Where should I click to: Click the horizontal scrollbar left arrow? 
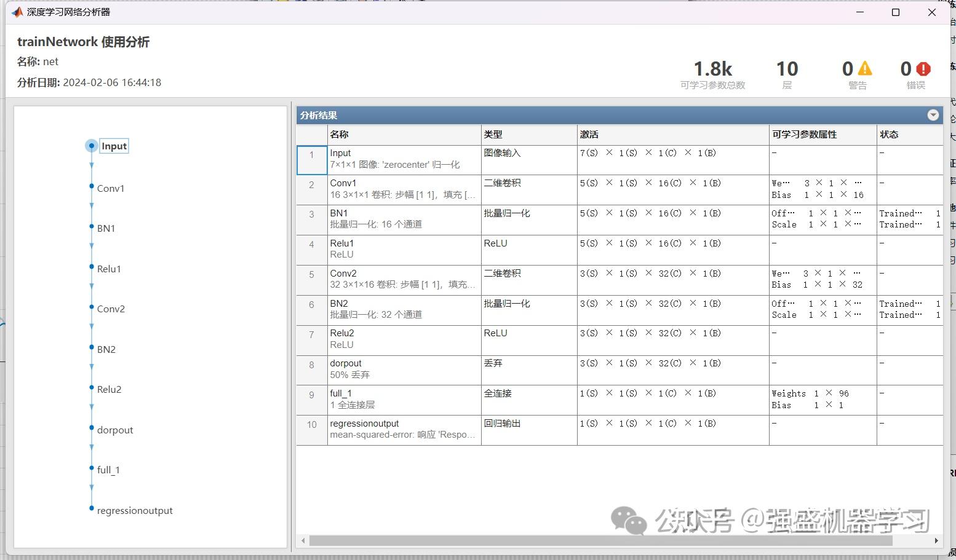(303, 541)
